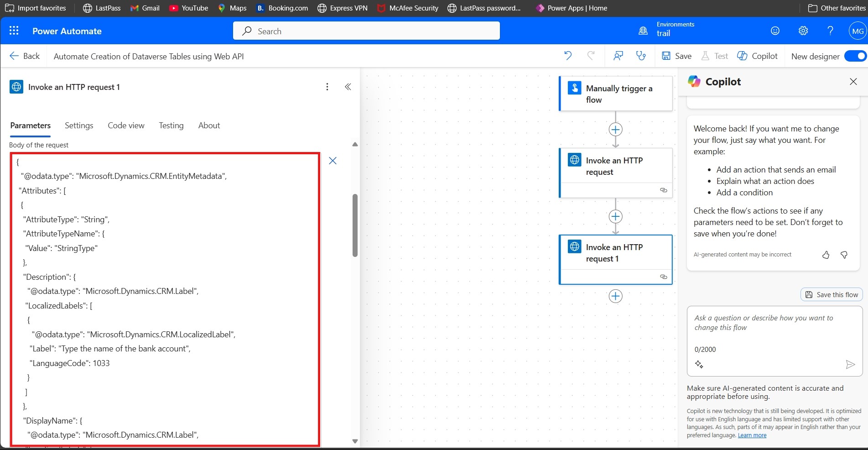Click the request body vertical scrollbar thumb
The height and width of the screenshot is (450, 868).
click(355, 225)
